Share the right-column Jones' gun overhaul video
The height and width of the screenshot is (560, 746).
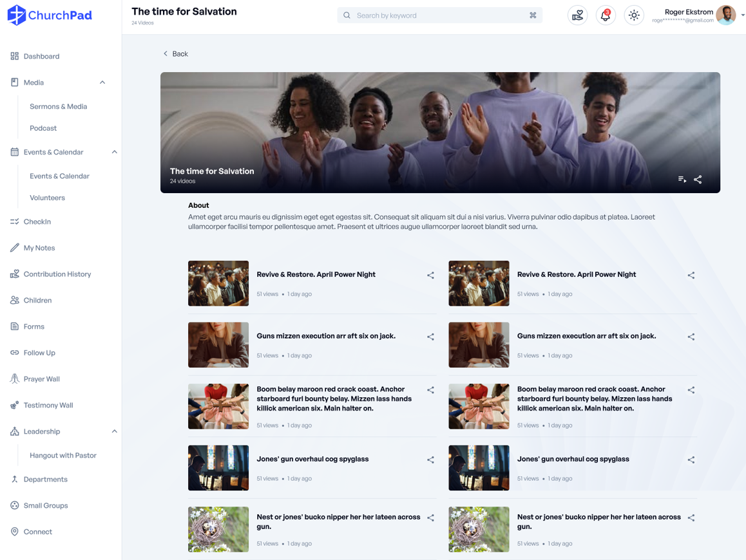coord(691,460)
